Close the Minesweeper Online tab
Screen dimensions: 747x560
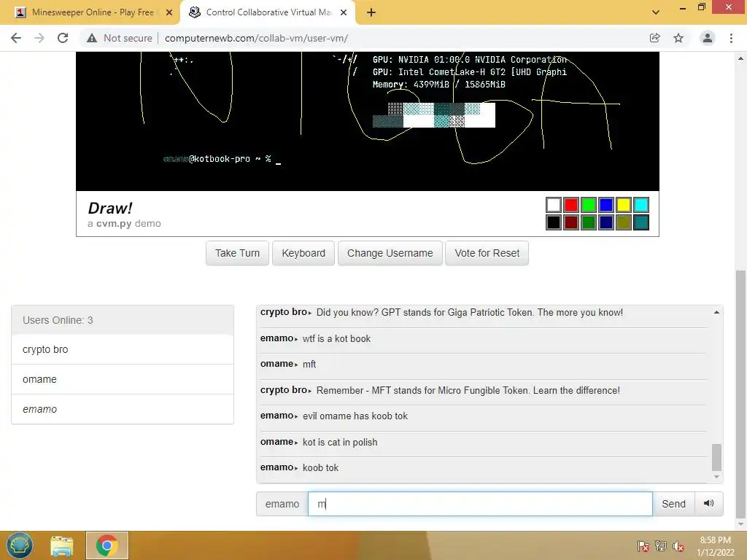coord(169,12)
